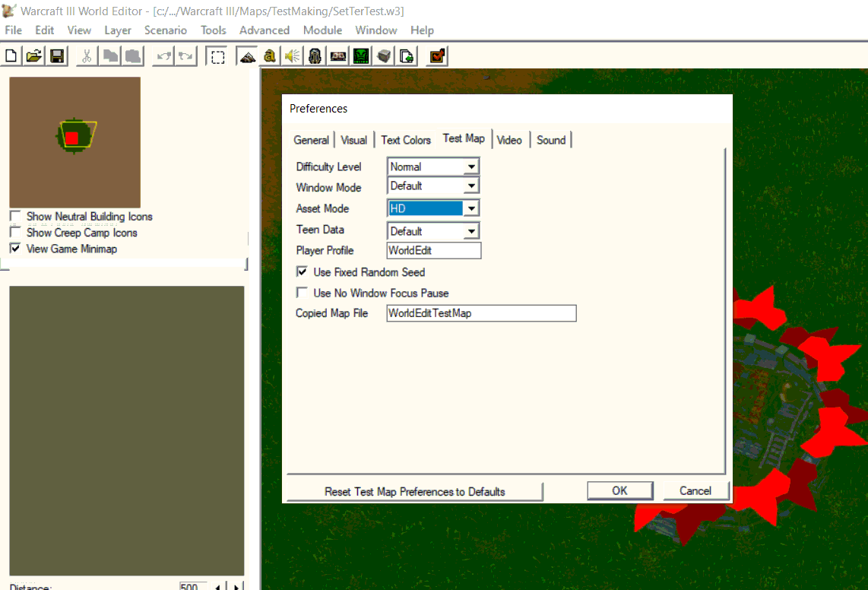
Task: Open the Scenario menu
Action: [166, 30]
